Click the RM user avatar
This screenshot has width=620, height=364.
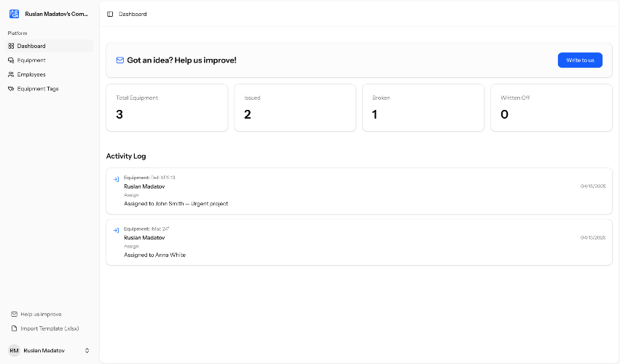[x=15, y=351]
